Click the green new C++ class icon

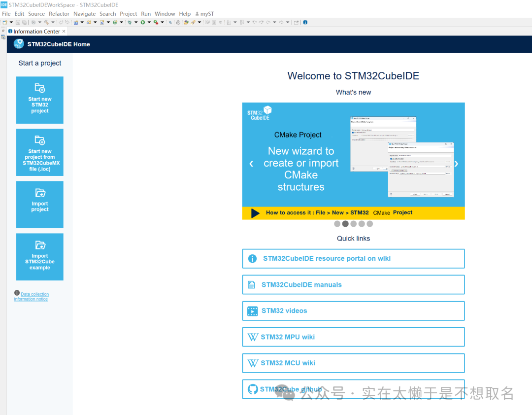coord(115,22)
